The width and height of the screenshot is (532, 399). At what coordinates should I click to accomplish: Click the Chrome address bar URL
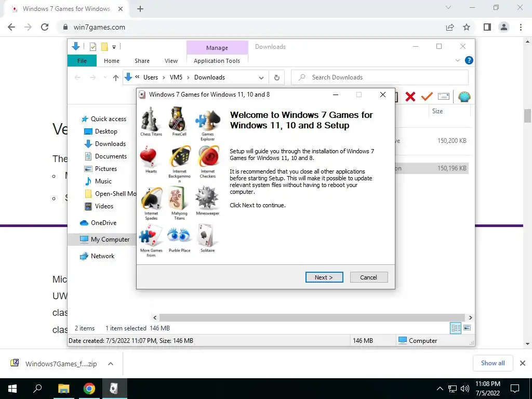pyautogui.click(x=99, y=27)
